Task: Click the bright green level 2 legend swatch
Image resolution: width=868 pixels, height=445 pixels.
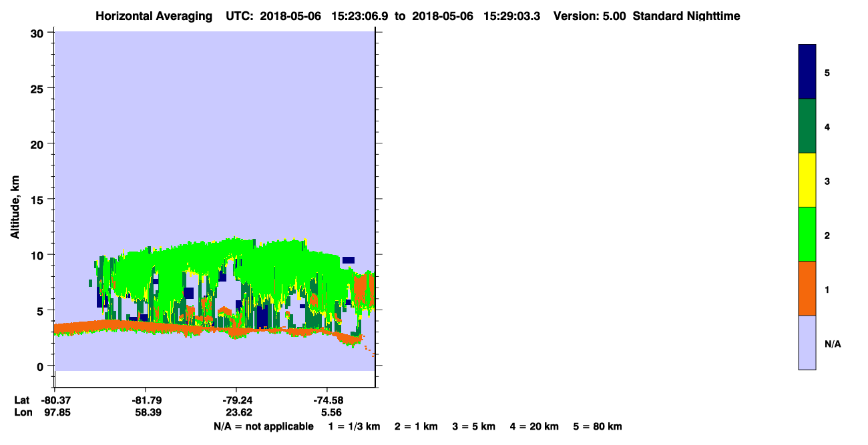Action: pyautogui.click(x=807, y=234)
